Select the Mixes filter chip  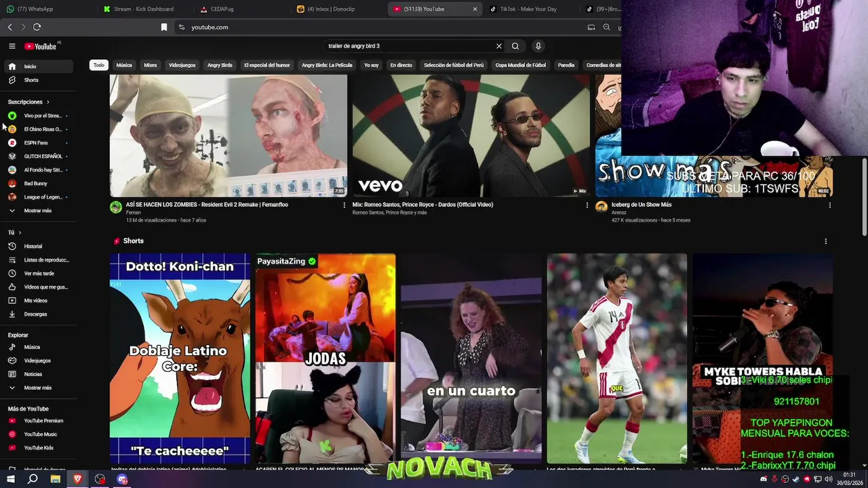pyautogui.click(x=151, y=65)
